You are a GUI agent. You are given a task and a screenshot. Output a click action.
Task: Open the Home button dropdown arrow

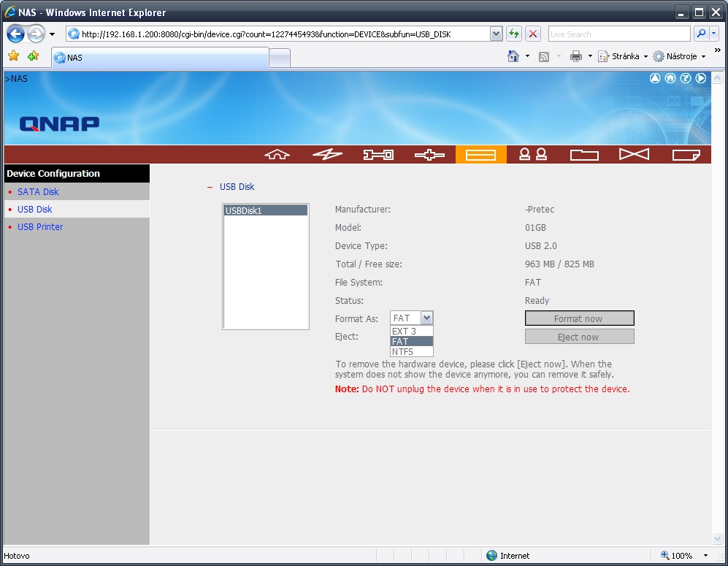click(527, 56)
